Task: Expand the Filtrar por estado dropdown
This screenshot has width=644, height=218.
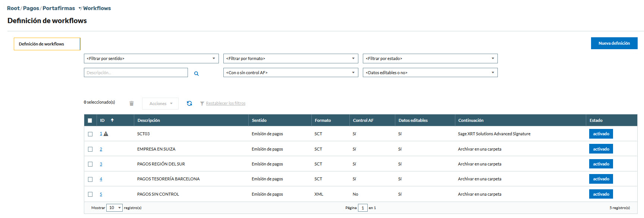Action: click(x=430, y=59)
